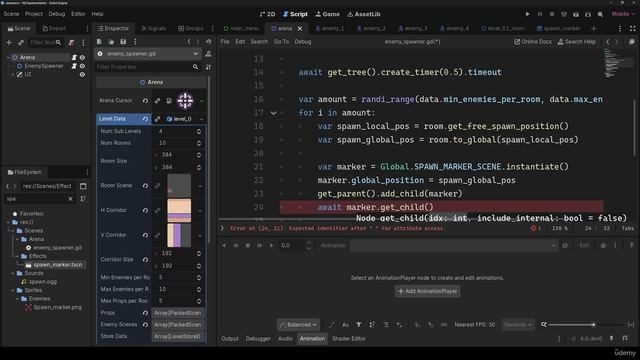Screen dimensions: 640x360
Task: Step the Num Rooms value spinner
Action: (199, 143)
